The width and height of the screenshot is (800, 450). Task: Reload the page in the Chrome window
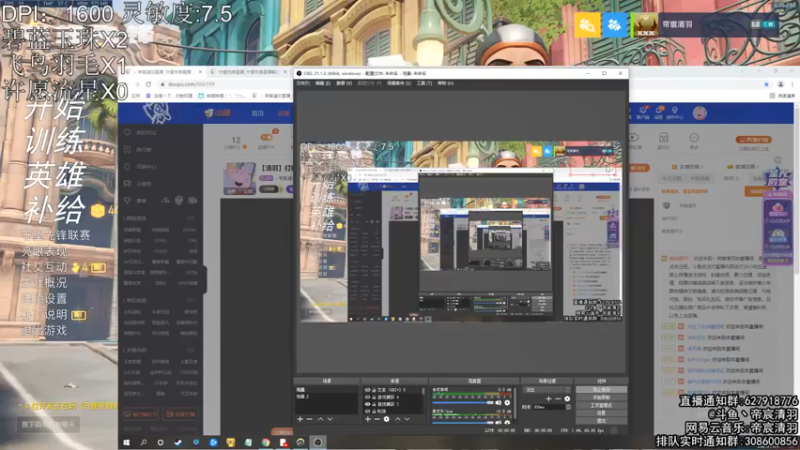(x=148, y=84)
